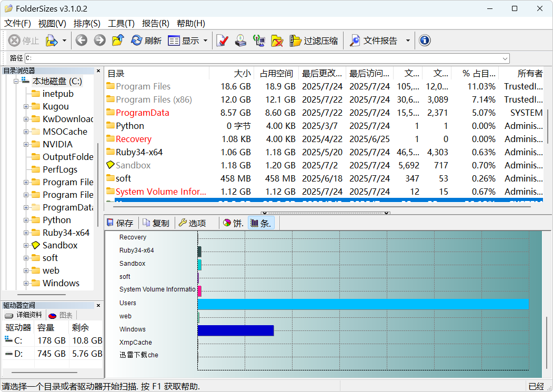Screen dimensions: 553x392
Task: Select System Volume Infor... row
Action: coord(324,192)
